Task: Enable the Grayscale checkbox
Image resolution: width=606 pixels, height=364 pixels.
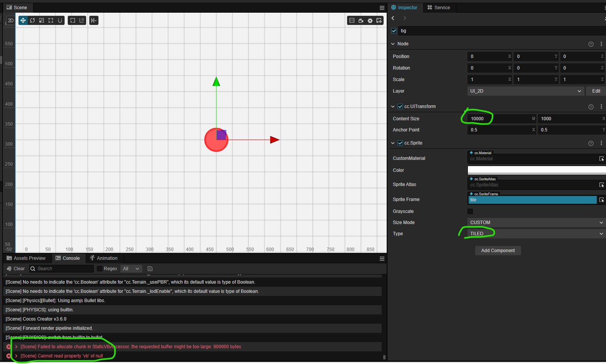Action: click(x=470, y=211)
